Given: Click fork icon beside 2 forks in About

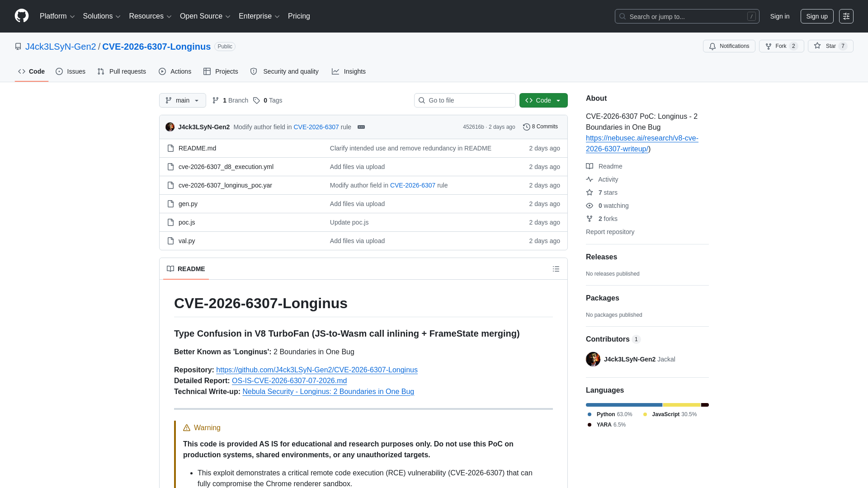Looking at the screenshot, I should (590, 219).
